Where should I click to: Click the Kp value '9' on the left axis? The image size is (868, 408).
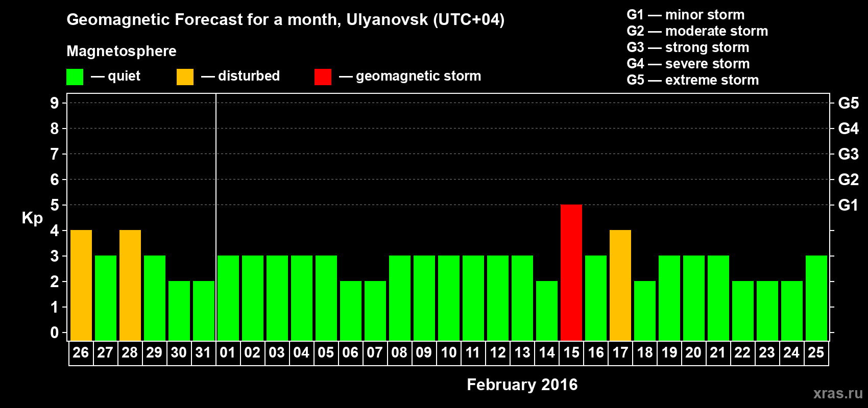(55, 103)
